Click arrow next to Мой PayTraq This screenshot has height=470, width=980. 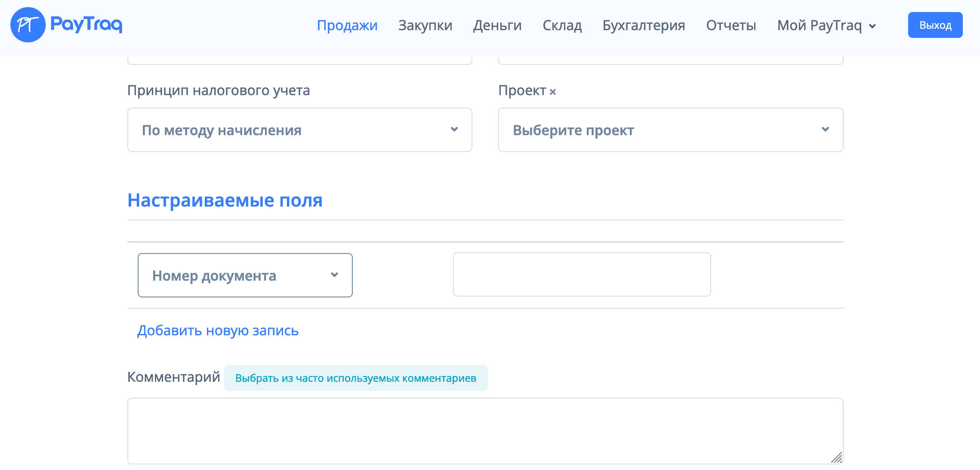872,27
